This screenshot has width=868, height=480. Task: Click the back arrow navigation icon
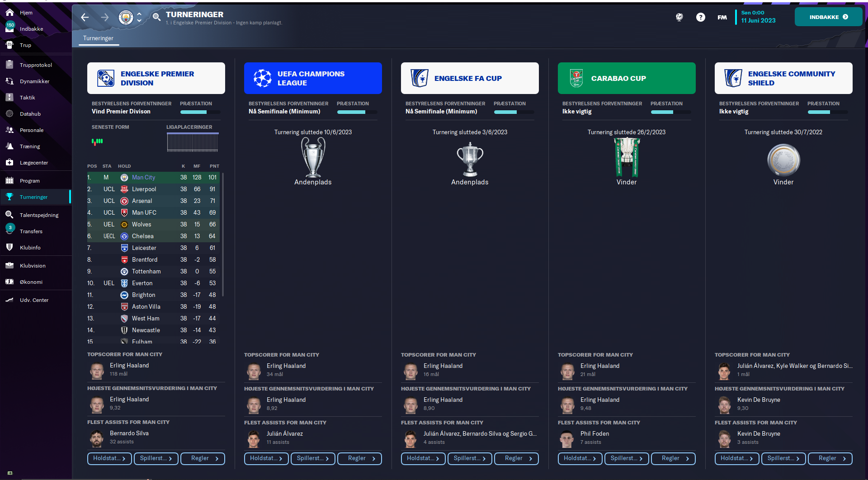click(85, 17)
